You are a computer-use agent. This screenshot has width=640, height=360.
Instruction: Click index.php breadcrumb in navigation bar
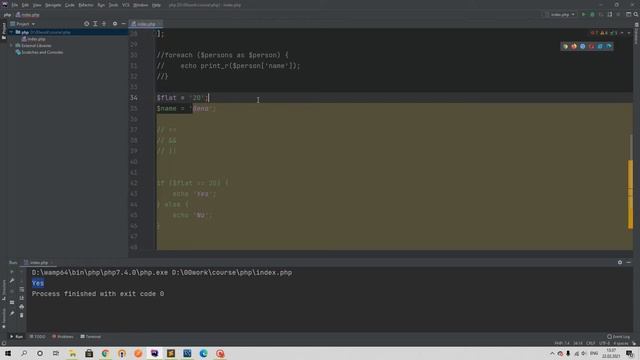[x=28, y=15]
